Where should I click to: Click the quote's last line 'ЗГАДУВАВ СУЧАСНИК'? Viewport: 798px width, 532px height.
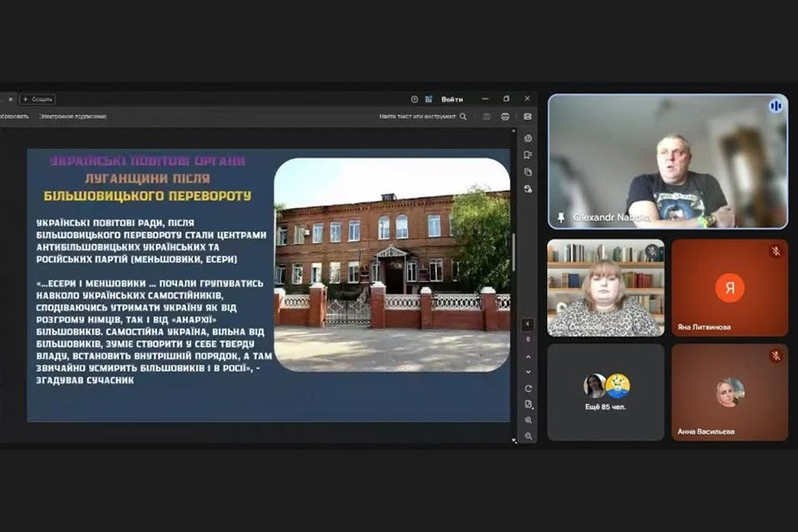click(x=85, y=380)
